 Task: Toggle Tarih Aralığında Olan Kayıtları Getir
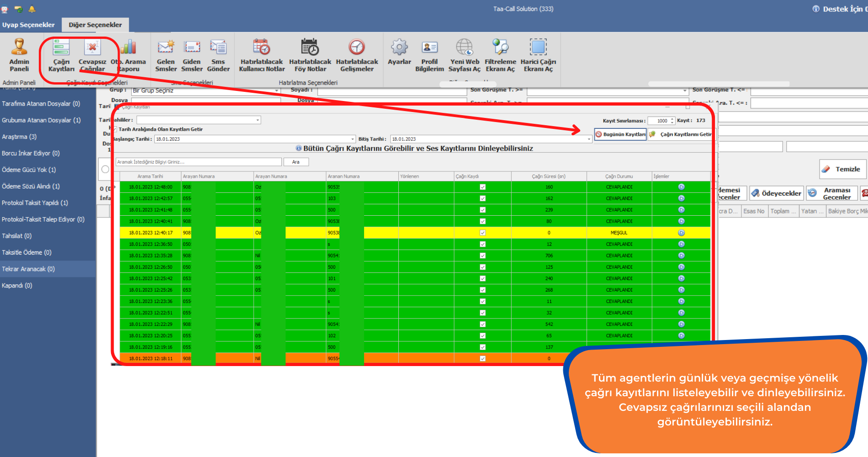coord(115,129)
